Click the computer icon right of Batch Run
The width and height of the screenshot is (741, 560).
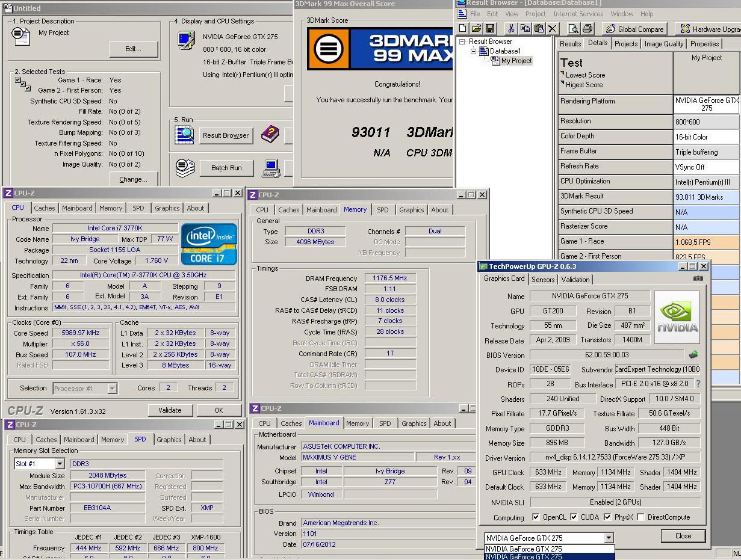[x=271, y=168]
